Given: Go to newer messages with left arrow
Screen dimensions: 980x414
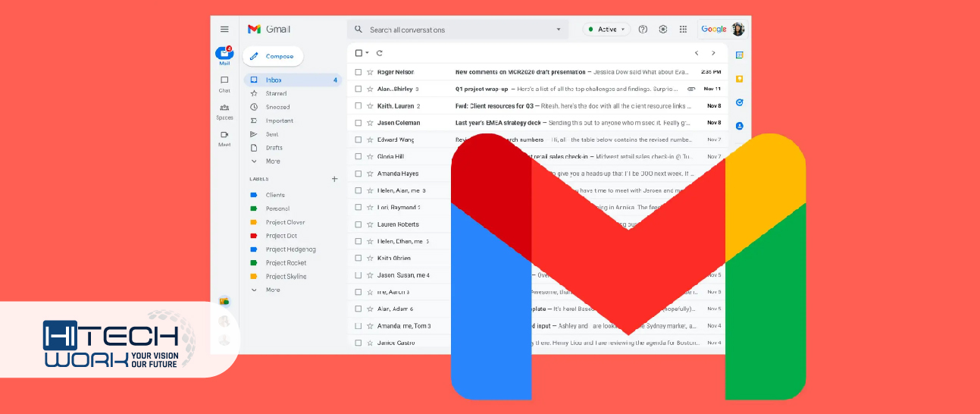Looking at the screenshot, I should pyautogui.click(x=697, y=53).
